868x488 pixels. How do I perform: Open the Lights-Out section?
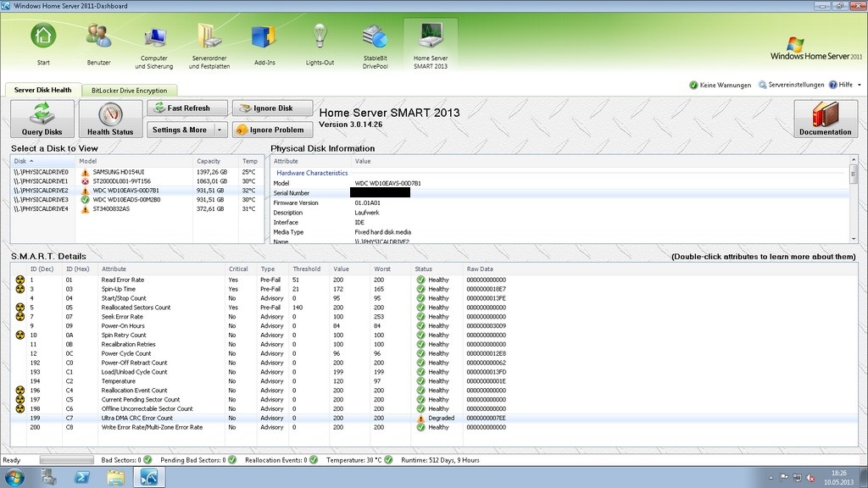coord(320,45)
